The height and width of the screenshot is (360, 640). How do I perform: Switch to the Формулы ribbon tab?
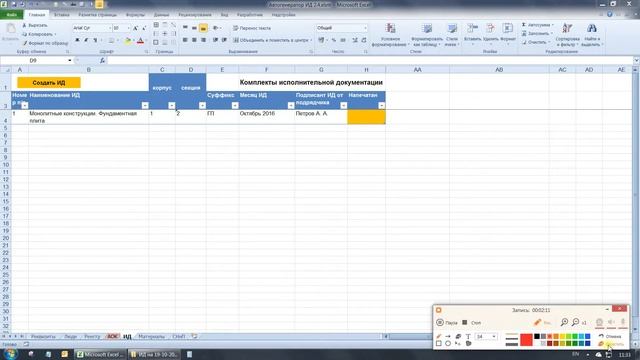pyautogui.click(x=135, y=15)
